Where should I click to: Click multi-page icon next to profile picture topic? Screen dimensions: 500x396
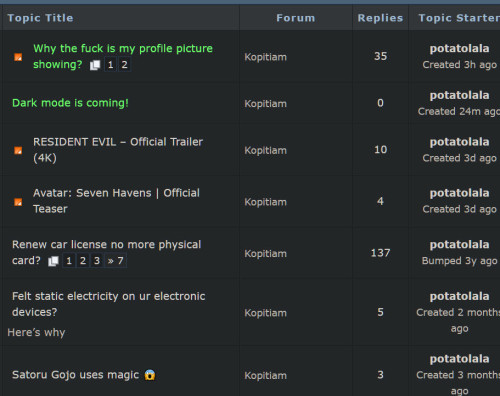[x=95, y=65]
